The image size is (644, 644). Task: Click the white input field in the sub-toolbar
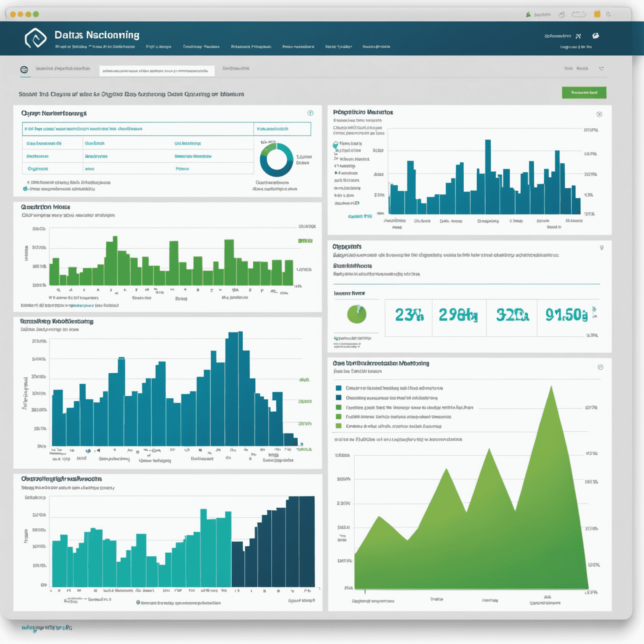[x=157, y=71]
